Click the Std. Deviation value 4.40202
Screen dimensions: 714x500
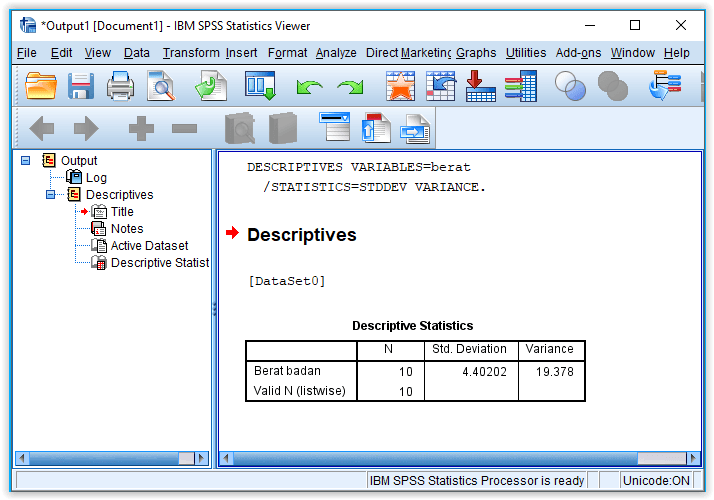(x=484, y=372)
